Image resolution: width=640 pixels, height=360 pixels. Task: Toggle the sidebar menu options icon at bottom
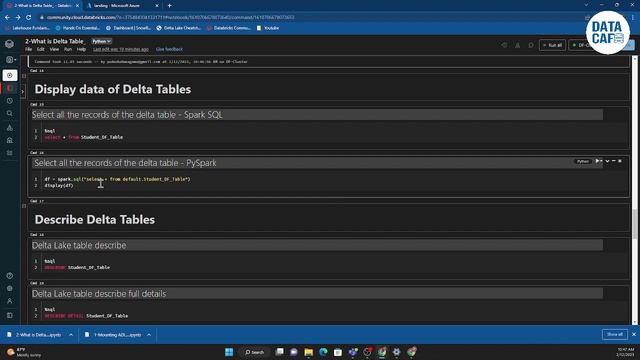[x=10, y=315]
